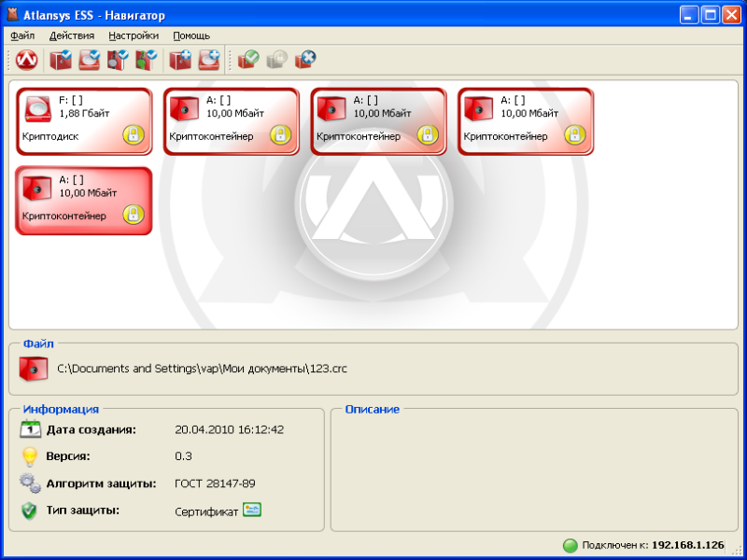Viewport: 747px width, 560px height.
Task: Open the Настройки menu
Action: (x=134, y=35)
